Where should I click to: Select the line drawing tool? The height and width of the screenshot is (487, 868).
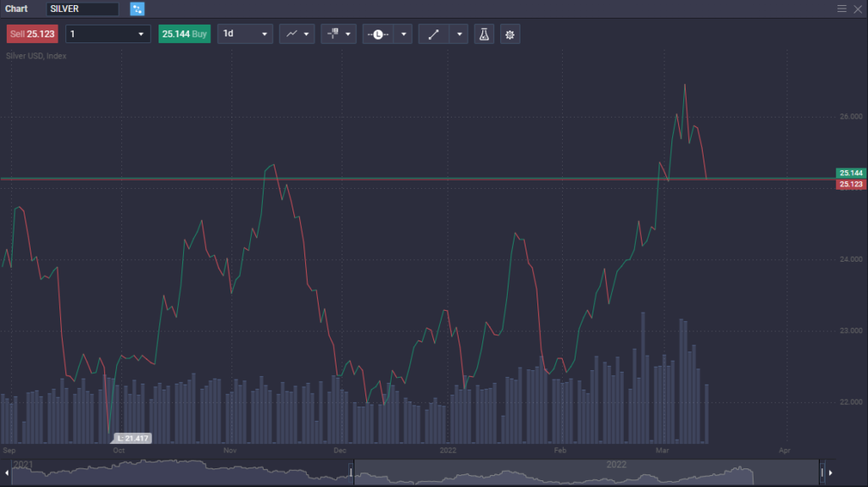433,35
